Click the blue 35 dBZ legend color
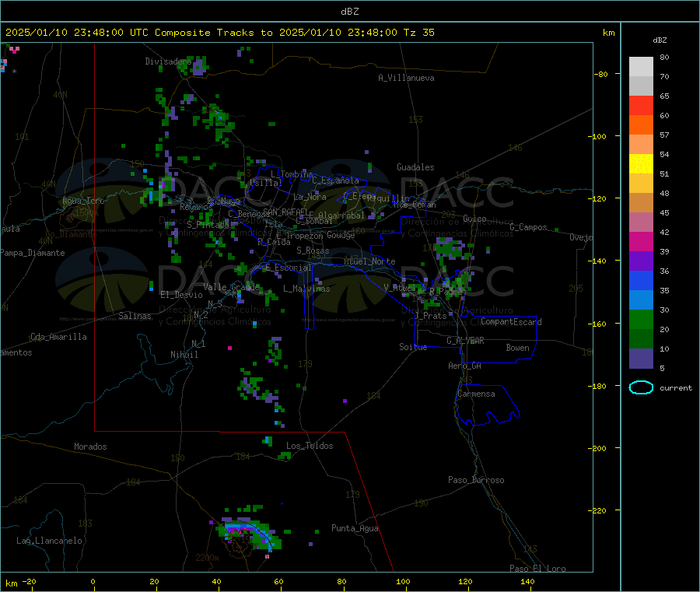Viewport: 700px width, 592px height. pyautogui.click(x=641, y=280)
